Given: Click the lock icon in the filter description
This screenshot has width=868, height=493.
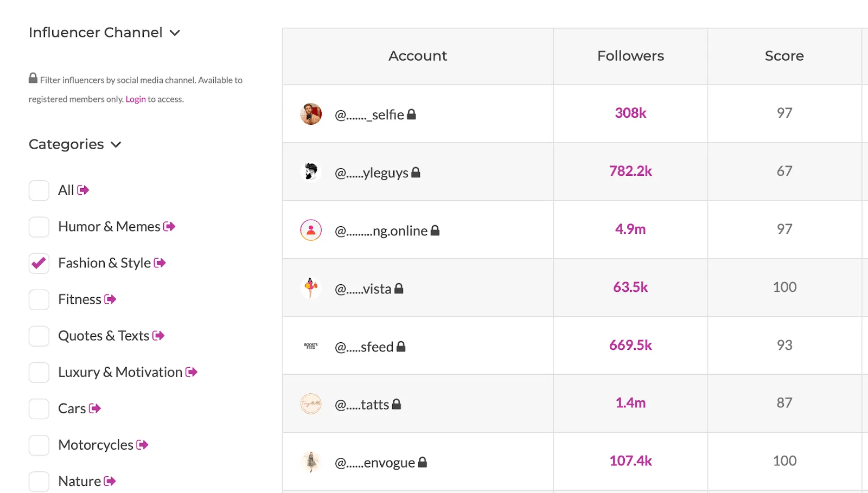Looking at the screenshot, I should click(x=32, y=77).
